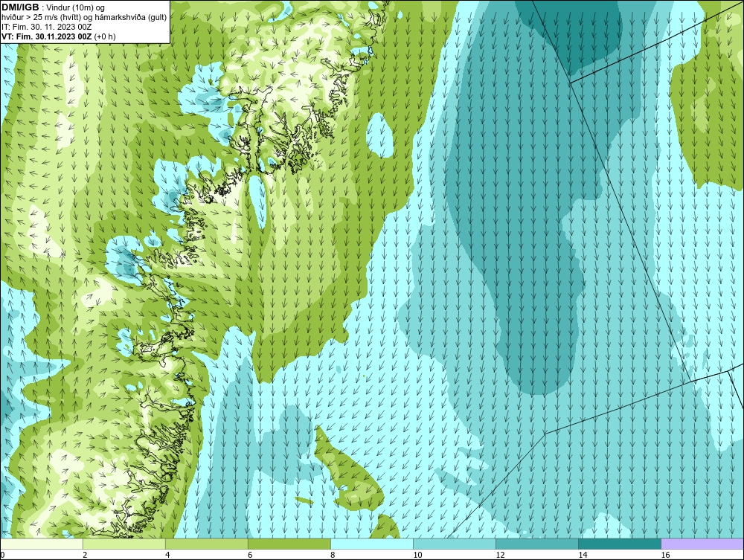Click the 14–16 m/s legend color swatch
This screenshot has width=744, height=560.
pos(620,544)
